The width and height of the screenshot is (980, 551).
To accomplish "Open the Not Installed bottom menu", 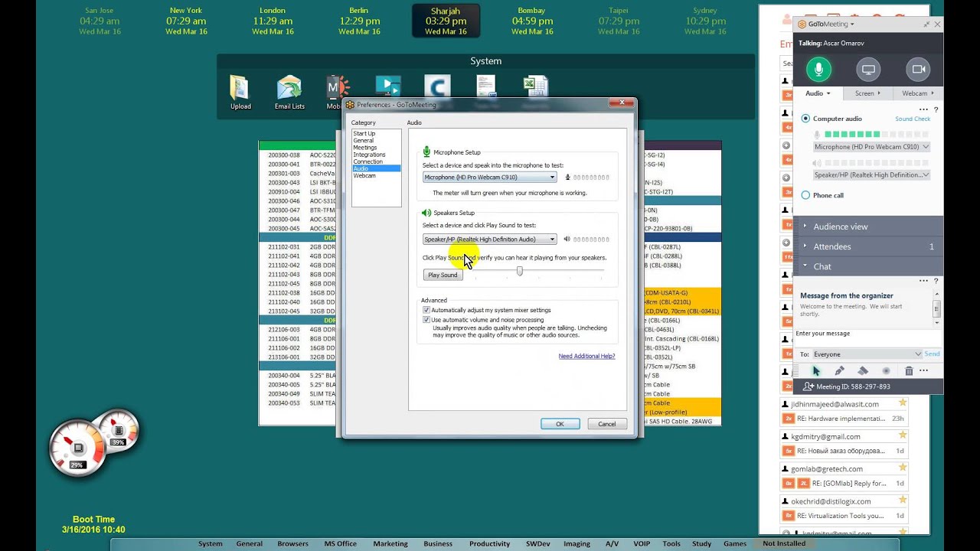I will (784, 544).
